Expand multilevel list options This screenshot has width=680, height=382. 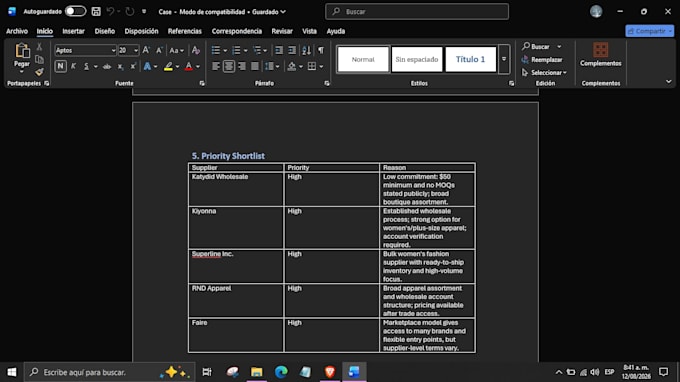265,51
